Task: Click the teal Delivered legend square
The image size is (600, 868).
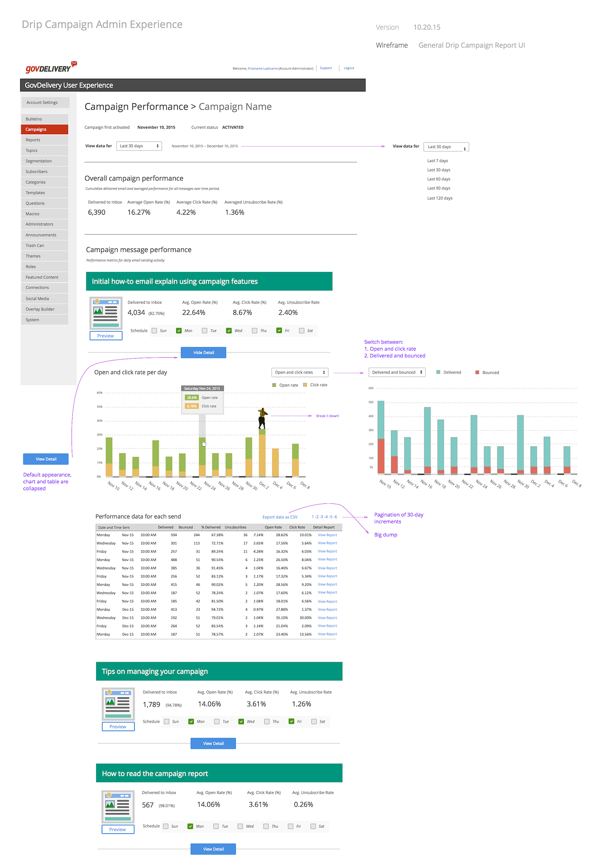Action: (438, 373)
